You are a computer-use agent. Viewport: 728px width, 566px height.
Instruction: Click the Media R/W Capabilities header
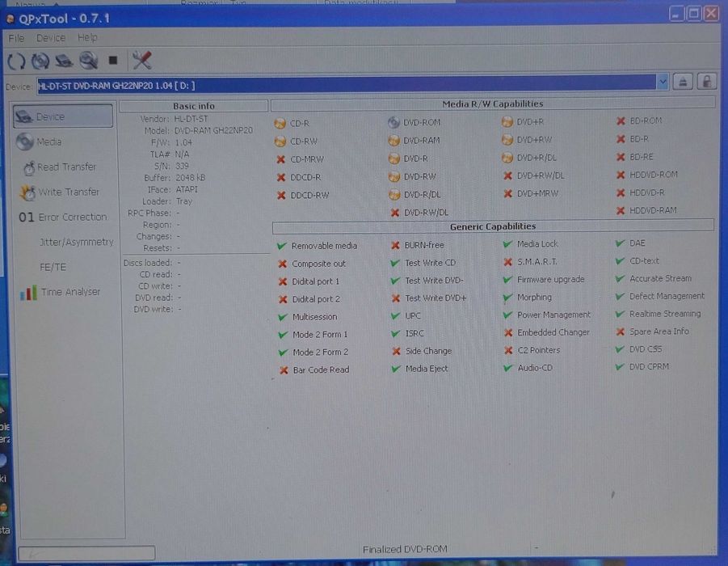pyautogui.click(x=493, y=103)
